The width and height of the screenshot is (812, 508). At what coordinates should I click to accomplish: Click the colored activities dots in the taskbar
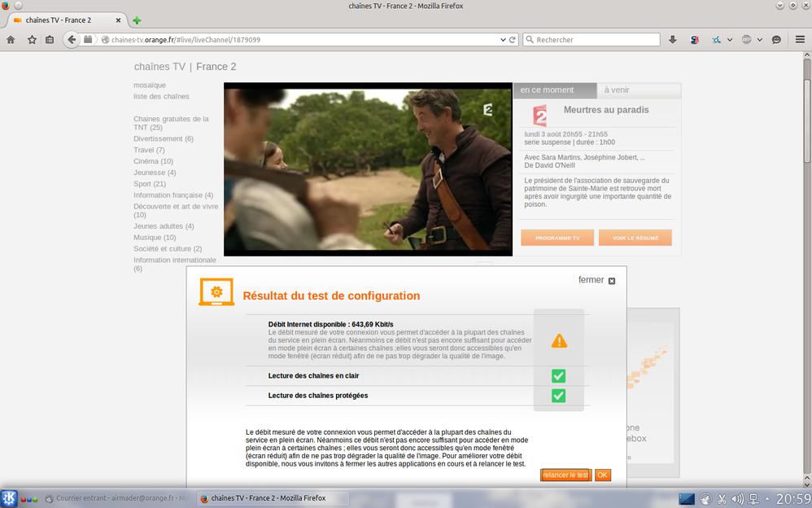pyautogui.click(x=29, y=499)
